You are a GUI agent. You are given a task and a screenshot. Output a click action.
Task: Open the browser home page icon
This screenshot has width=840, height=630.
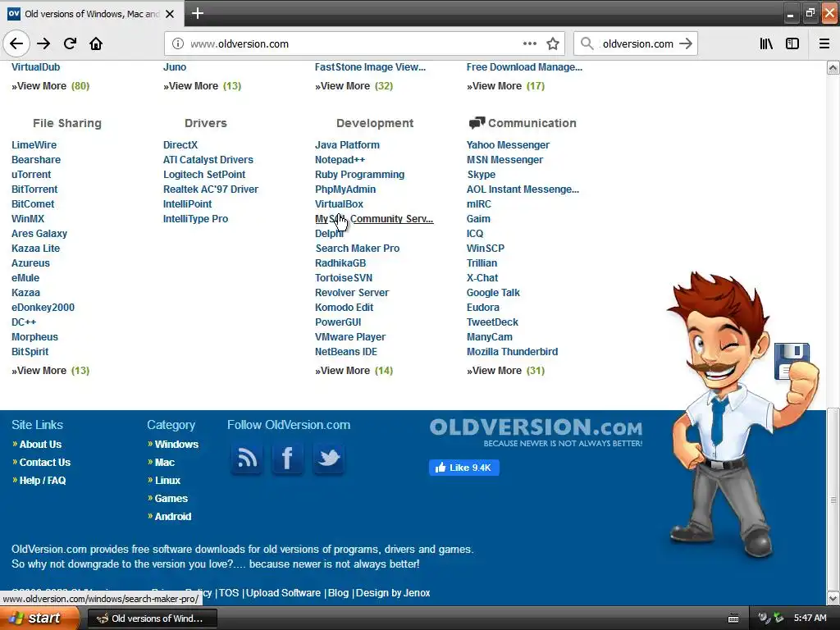96,43
